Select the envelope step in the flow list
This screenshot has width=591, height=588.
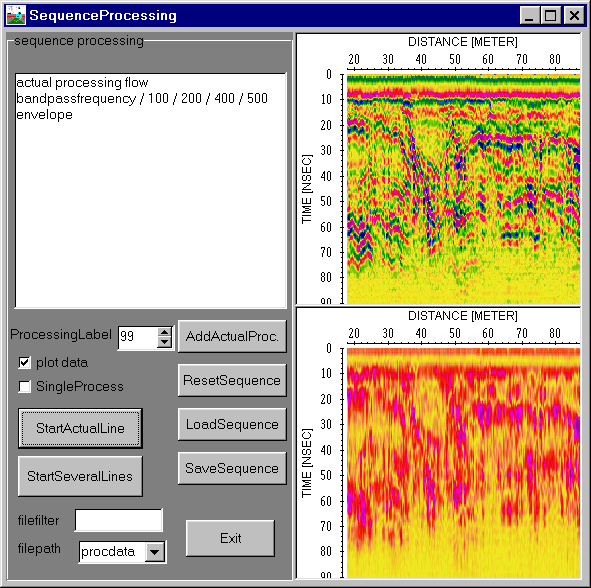pos(44,114)
